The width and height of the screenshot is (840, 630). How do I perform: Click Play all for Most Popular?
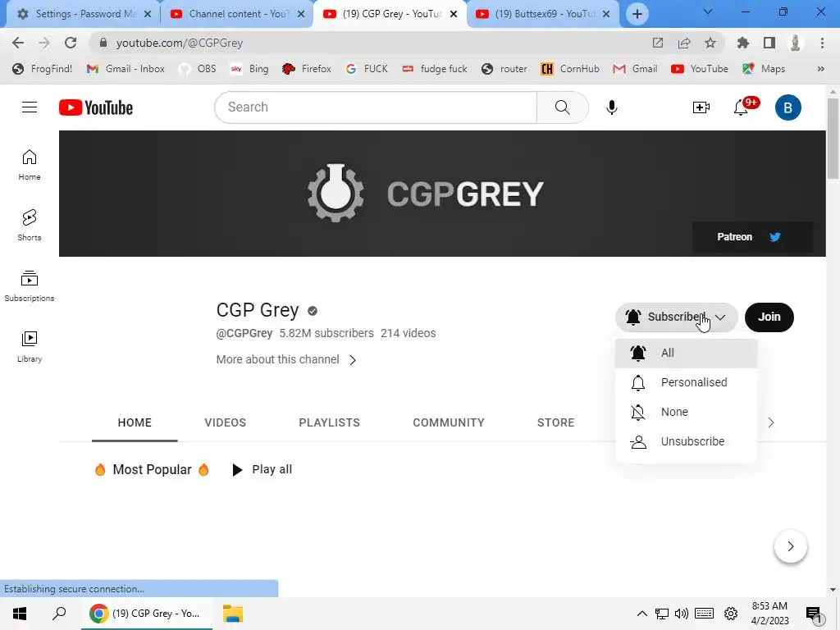point(262,470)
